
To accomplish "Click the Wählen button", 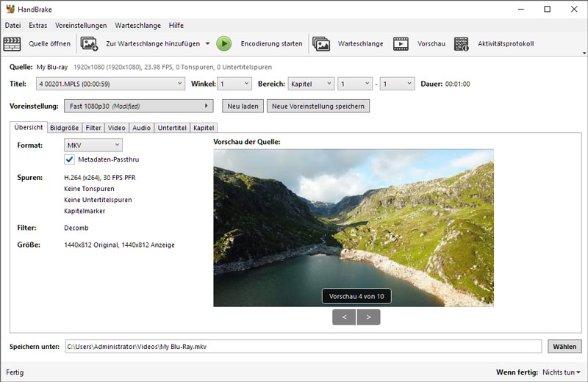I will click(564, 346).
